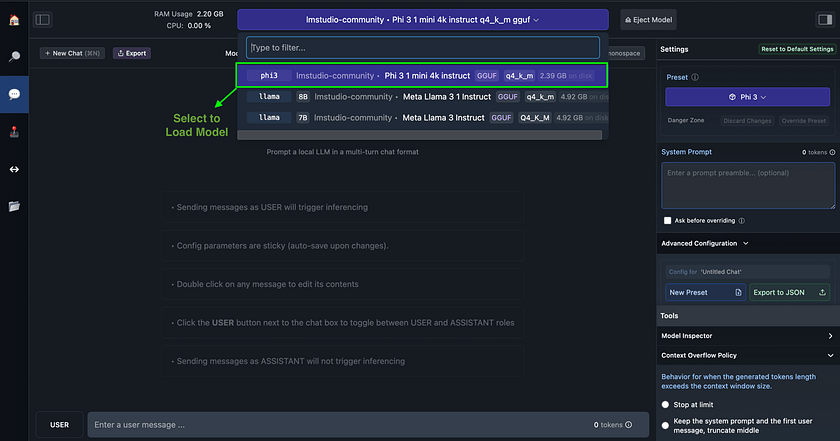
Task: Enable Ask before overriding checkbox
Action: [x=668, y=221]
